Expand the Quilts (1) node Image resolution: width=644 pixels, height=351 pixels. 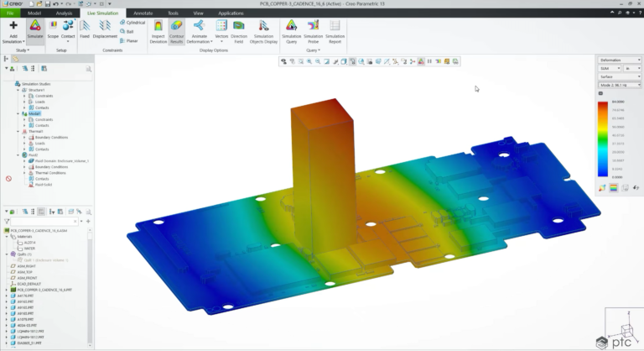(x=7, y=254)
